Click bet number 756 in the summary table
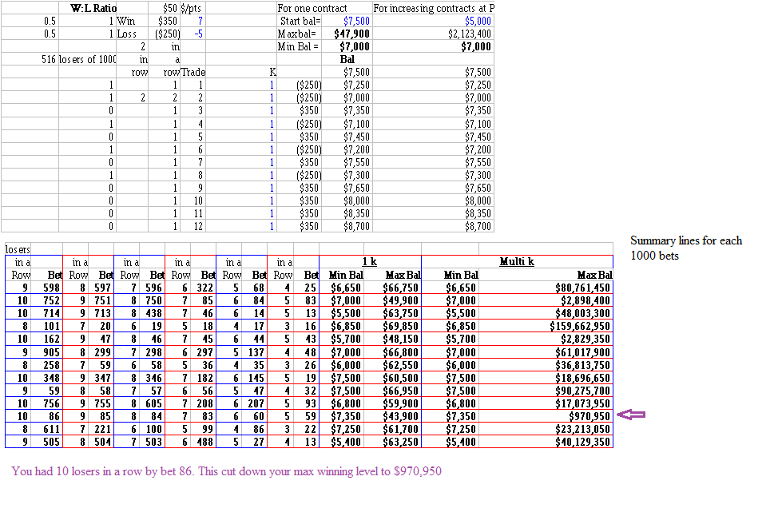 pos(47,403)
